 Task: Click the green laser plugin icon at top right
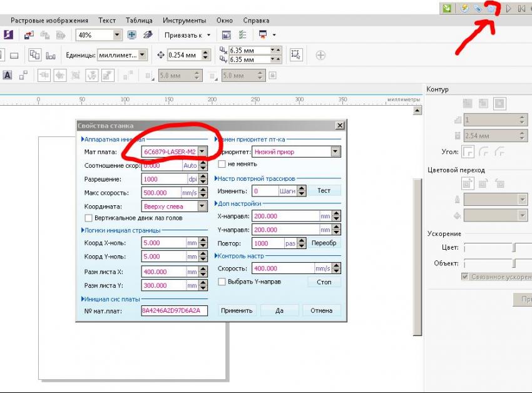(x=447, y=8)
